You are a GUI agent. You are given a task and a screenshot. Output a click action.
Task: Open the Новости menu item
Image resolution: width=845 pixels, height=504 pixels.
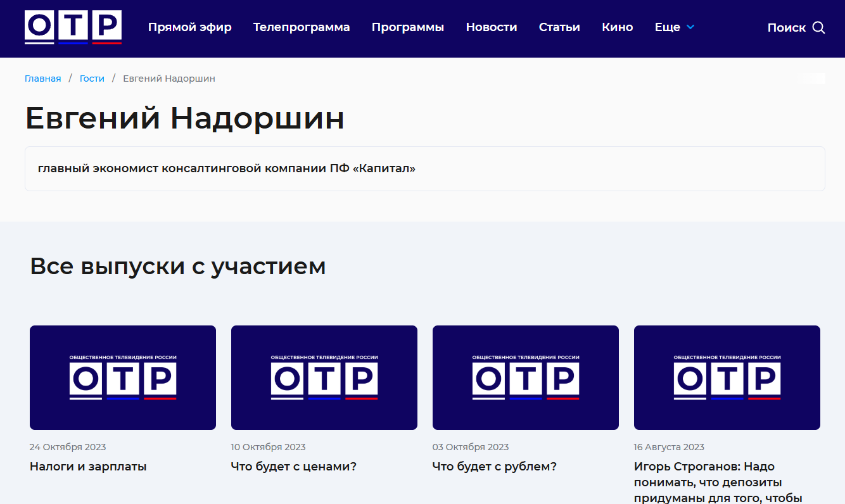492,27
